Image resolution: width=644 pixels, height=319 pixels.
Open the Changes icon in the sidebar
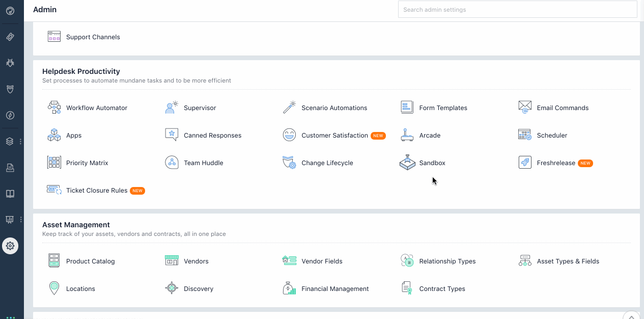(10, 89)
